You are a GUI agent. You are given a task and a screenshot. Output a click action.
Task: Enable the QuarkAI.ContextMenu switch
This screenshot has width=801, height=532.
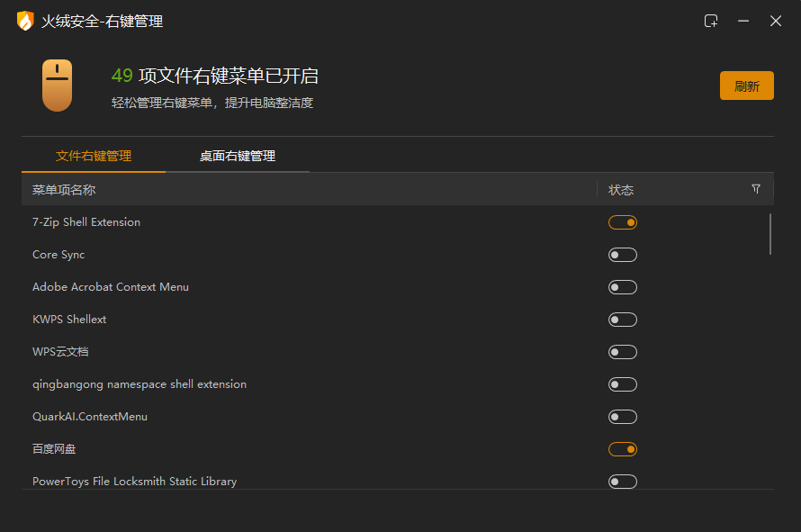[x=622, y=417]
